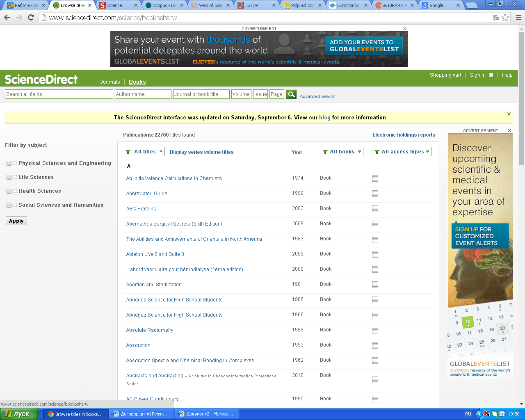Switch to Scopus browser tab

(164, 5)
